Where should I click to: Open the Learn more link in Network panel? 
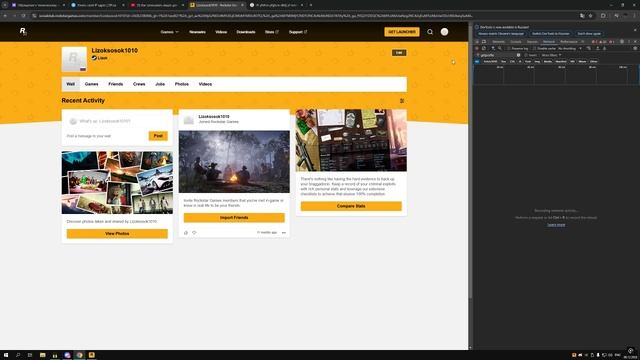(x=556, y=225)
